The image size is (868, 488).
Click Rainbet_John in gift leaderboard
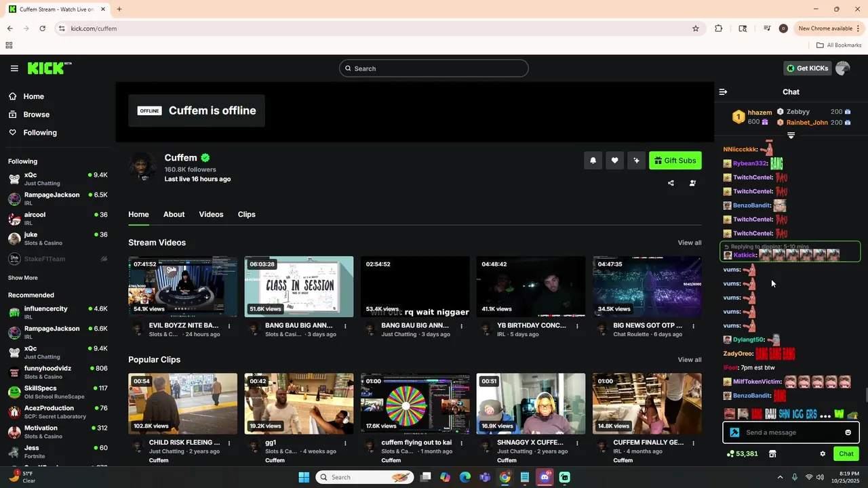point(807,123)
